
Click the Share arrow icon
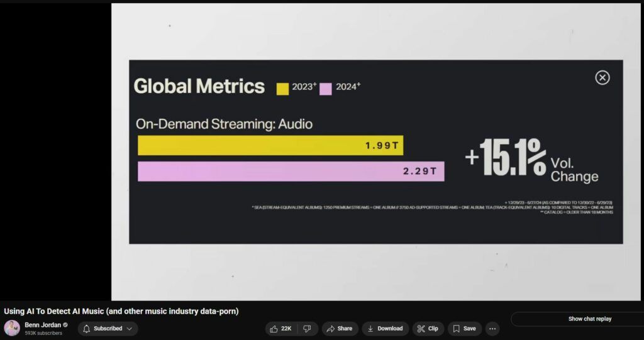[x=331, y=329]
